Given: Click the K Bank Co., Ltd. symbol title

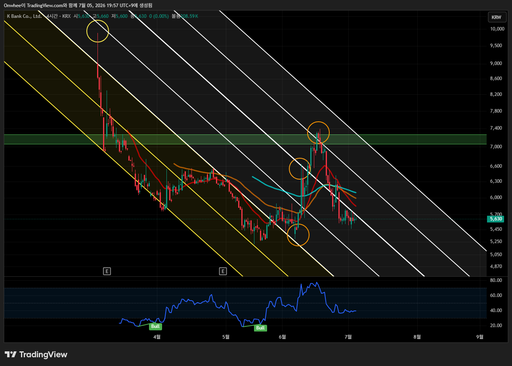Looking at the screenshot, I should coord(24,16).
